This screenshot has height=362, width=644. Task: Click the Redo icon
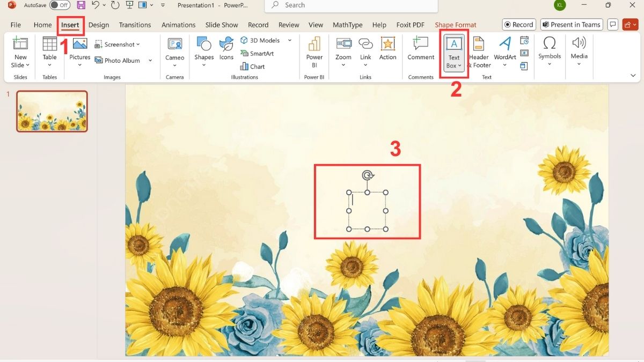click(115, 5)
